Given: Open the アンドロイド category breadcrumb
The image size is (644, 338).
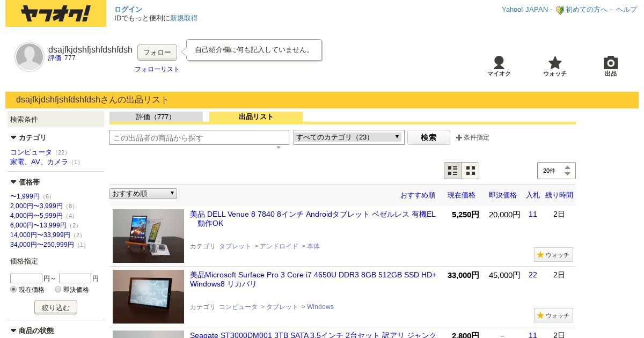Looking at the screenshot, I should pyautogui.click(x=279, y=246).
